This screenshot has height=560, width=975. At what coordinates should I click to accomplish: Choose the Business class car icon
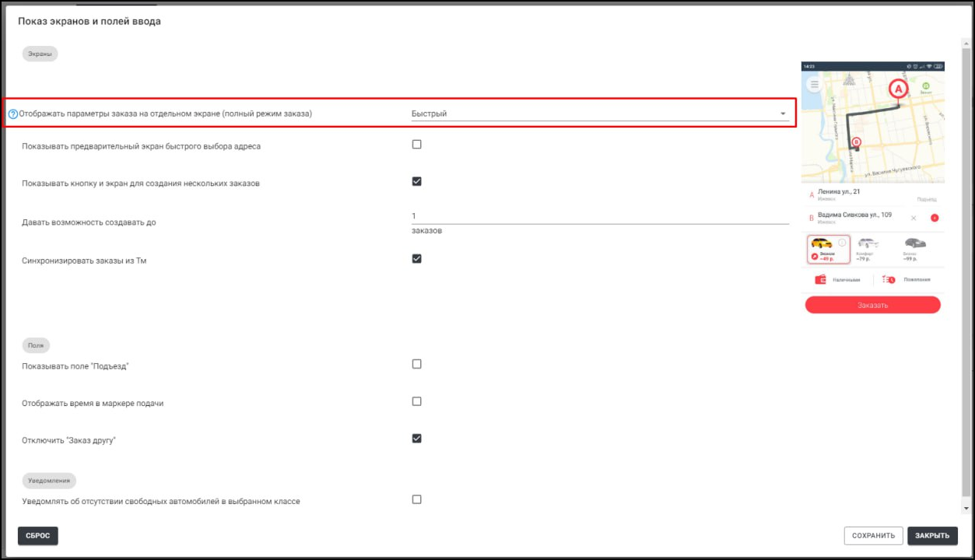pyautogui.click(x=915, y=243)
